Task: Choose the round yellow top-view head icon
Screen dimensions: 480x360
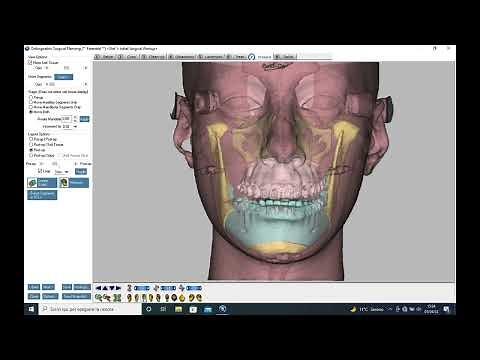Action: click(182, 298)
